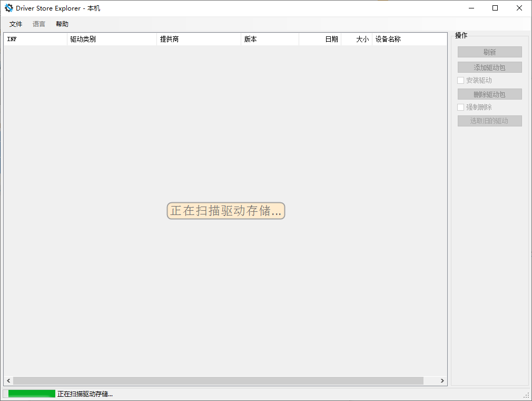Sort by the 大小 column header
The height and width of the screenshot is (401, 532).
tap(357, 40)
